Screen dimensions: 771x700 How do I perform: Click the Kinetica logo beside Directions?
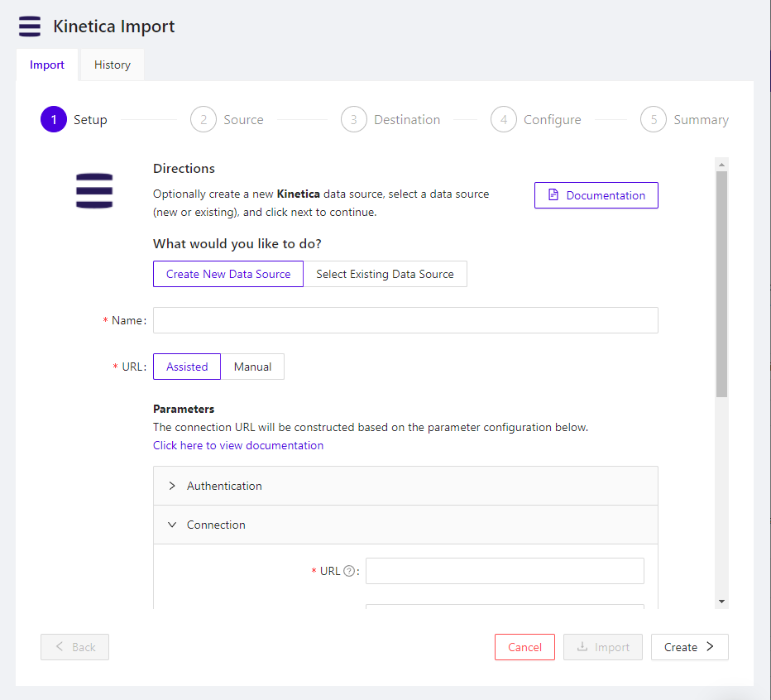(93, 190)
